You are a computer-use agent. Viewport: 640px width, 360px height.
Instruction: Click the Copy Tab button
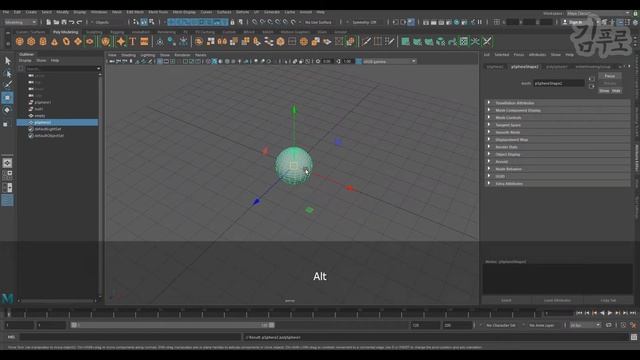(x=608, y=300)
